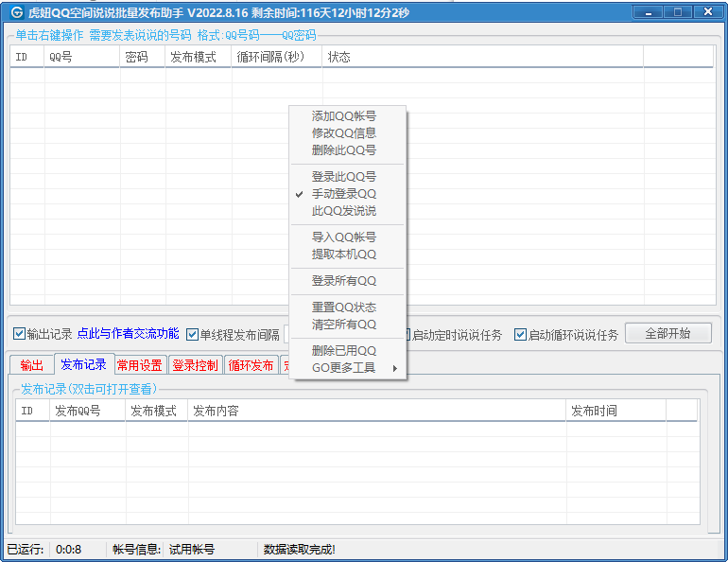The height and width of the screenshot is (562, 728).
Task: Open the 循环发布 tab
Action: tap(251, 365)
